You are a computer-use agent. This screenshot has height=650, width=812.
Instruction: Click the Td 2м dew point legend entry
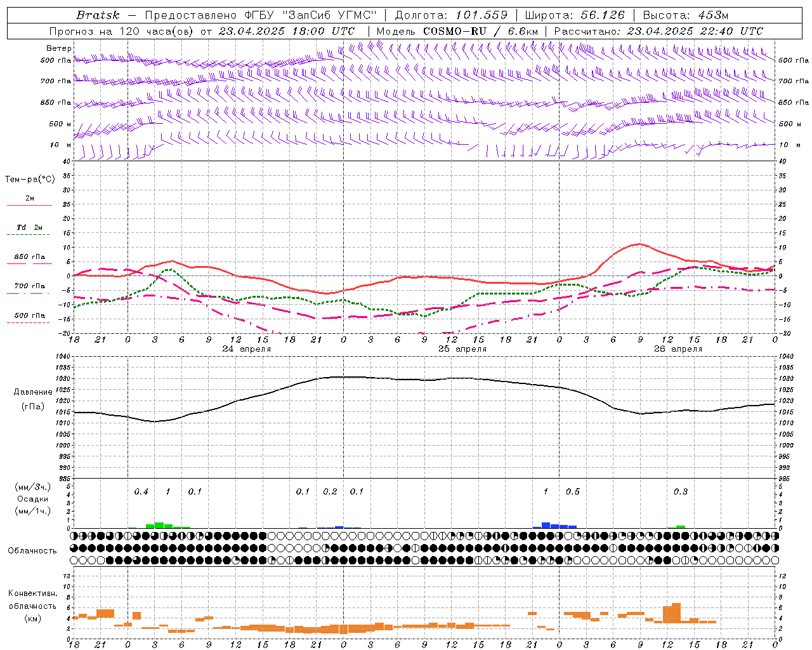coord(30,227)
